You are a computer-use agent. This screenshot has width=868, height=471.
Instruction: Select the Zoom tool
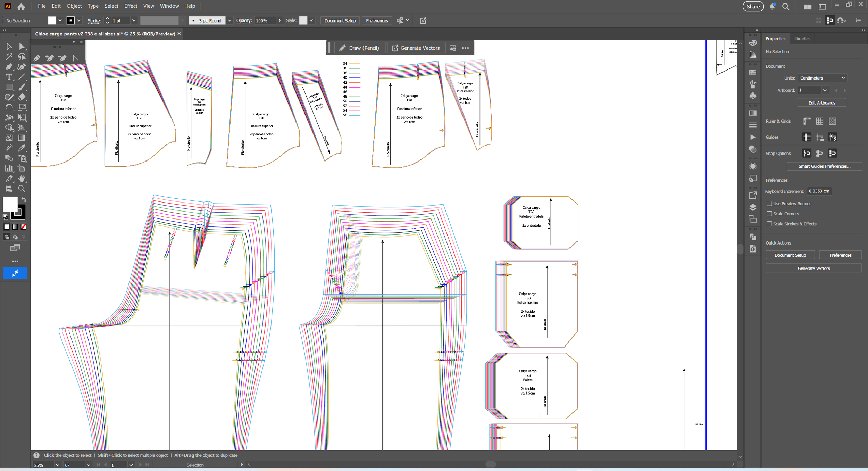22,189
